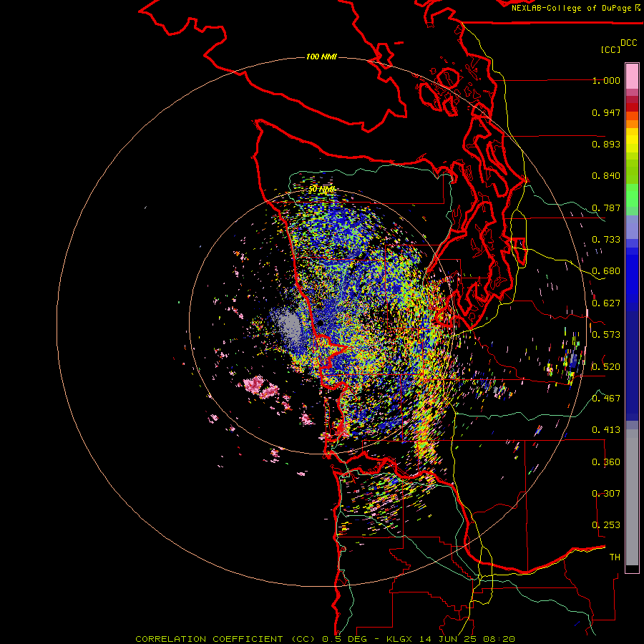Click the 0.360 scale value
This screenshot has height=644, width=644.
click(606, 462)
